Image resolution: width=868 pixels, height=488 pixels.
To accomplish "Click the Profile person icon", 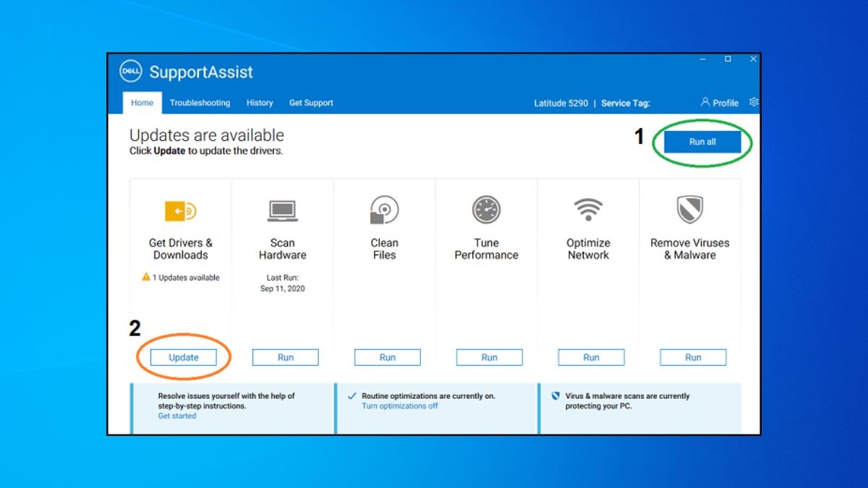I will (x=705, y=102).
